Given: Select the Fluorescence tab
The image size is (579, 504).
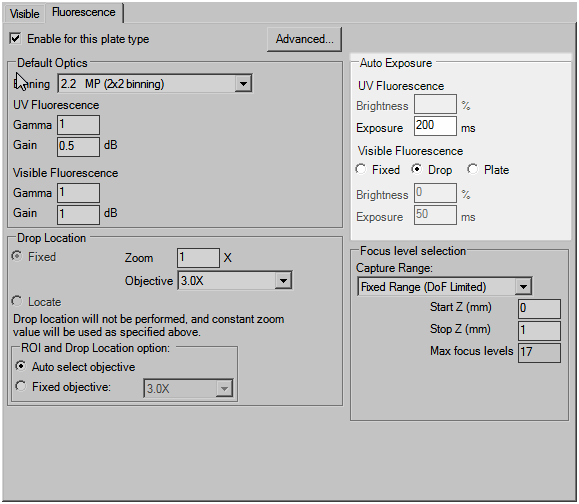Looking at the screenshot, I should coord(84,13).
